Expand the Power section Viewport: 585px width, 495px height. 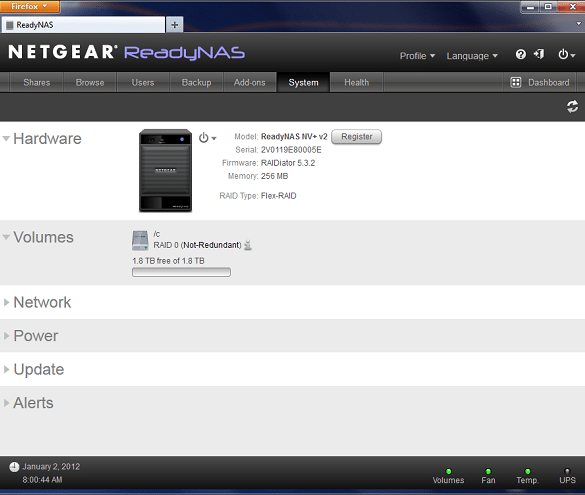click(x=6, y=336)
